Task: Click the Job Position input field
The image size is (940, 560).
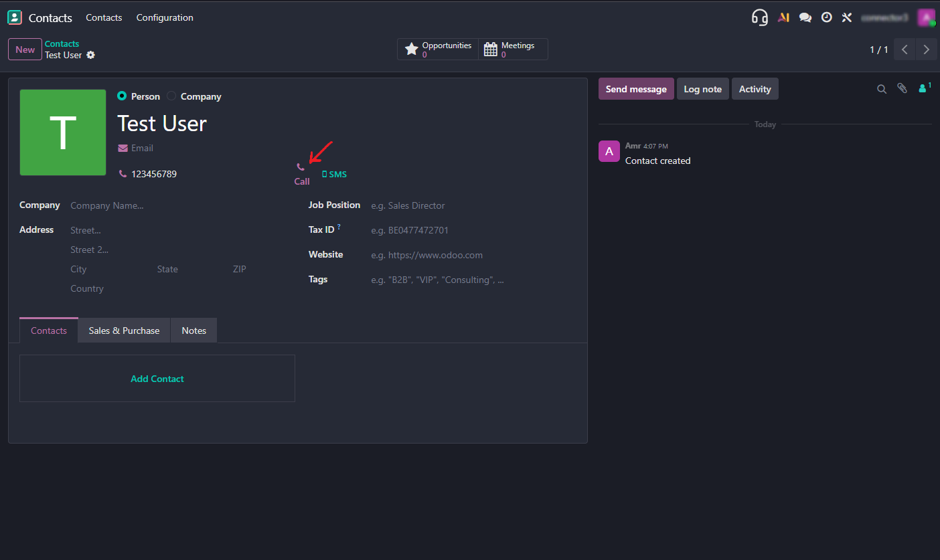Action: (469, 206)
